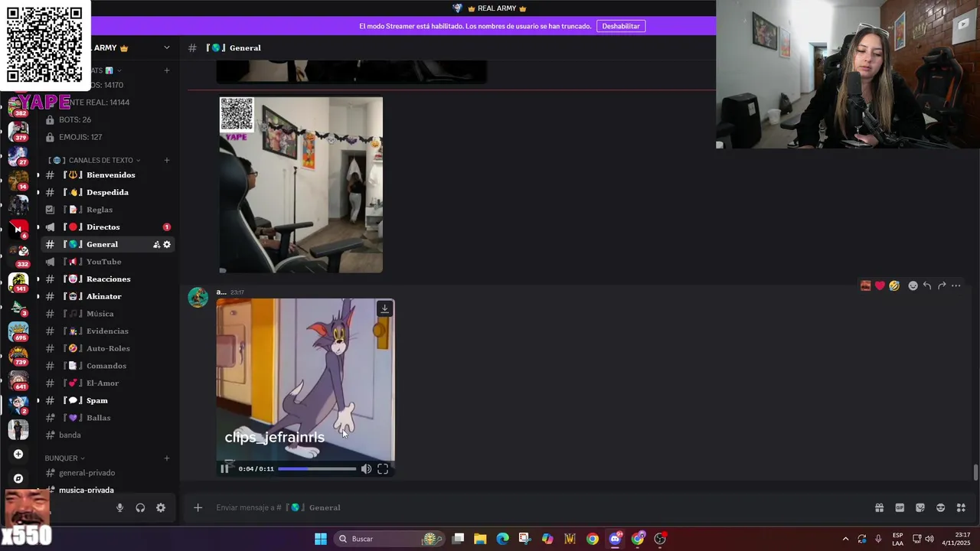Add a heart reaction to the message
Screen dimensions: 980x551
click(880, 285)
